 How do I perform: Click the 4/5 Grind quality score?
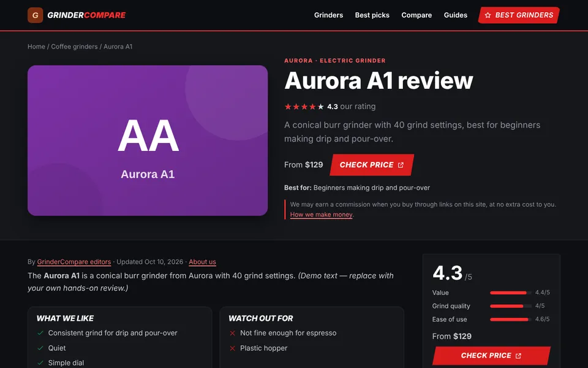(540, 306)
